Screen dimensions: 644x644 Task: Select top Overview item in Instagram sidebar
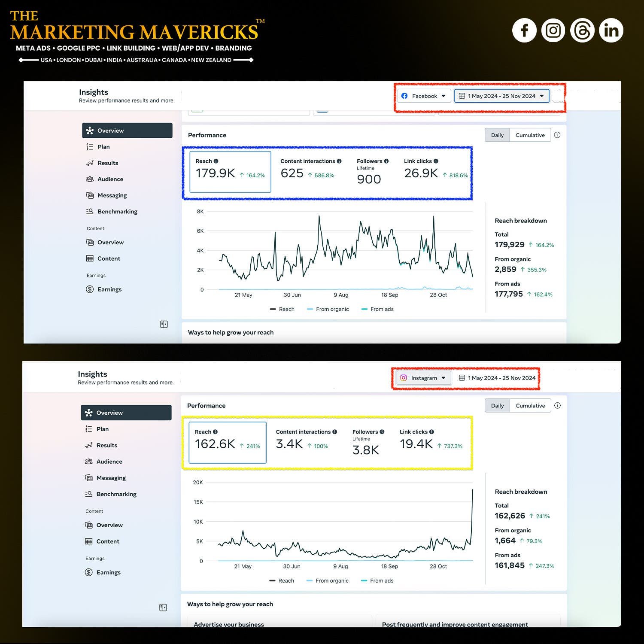click(126, 413)
